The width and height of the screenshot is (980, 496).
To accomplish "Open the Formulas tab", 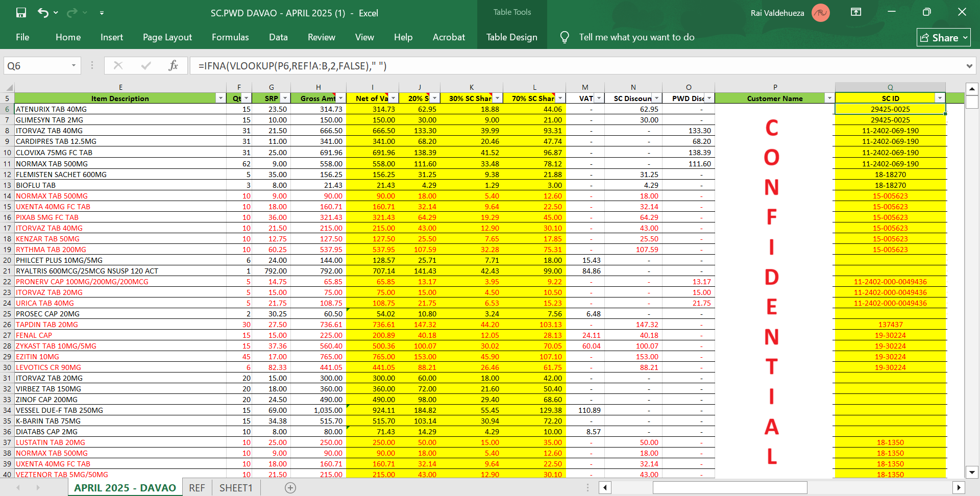I will (x=230, y=37).
